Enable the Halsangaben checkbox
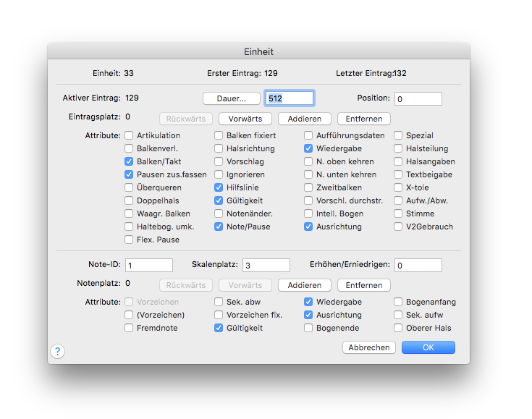This screenshot has width=532, height=419. [398, 161]
